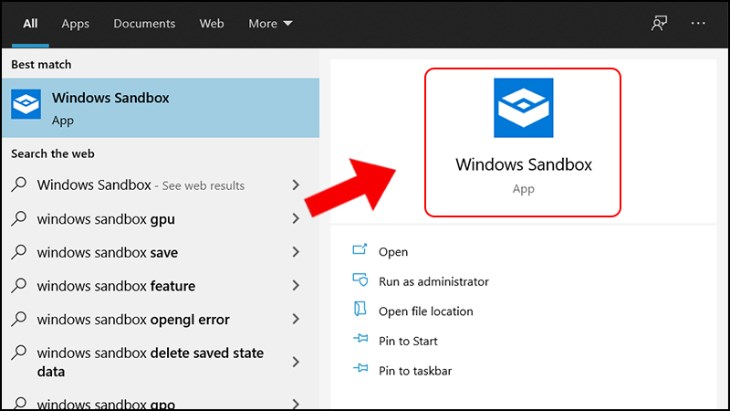Expand the "windows sandbox gpo" chevron

click(x=296, y=404)
